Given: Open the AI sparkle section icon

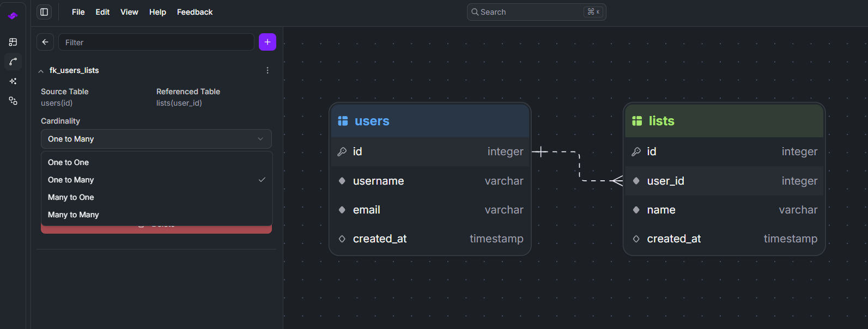Looking at the screenshot, I should coord(13,81).
